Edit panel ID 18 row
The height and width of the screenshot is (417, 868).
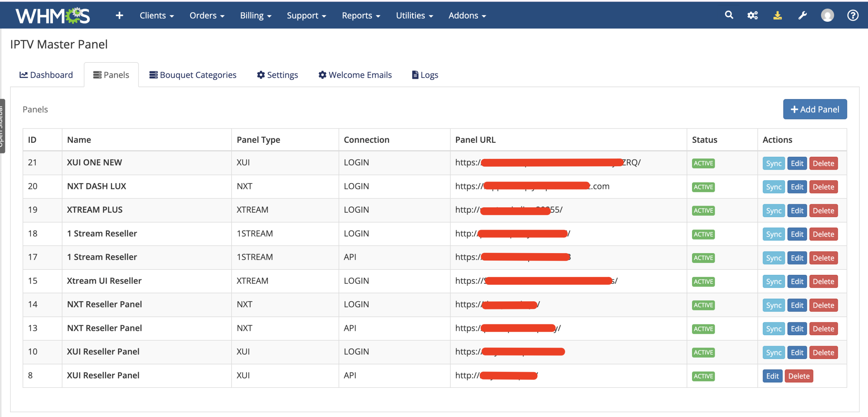tap(797, 234)
